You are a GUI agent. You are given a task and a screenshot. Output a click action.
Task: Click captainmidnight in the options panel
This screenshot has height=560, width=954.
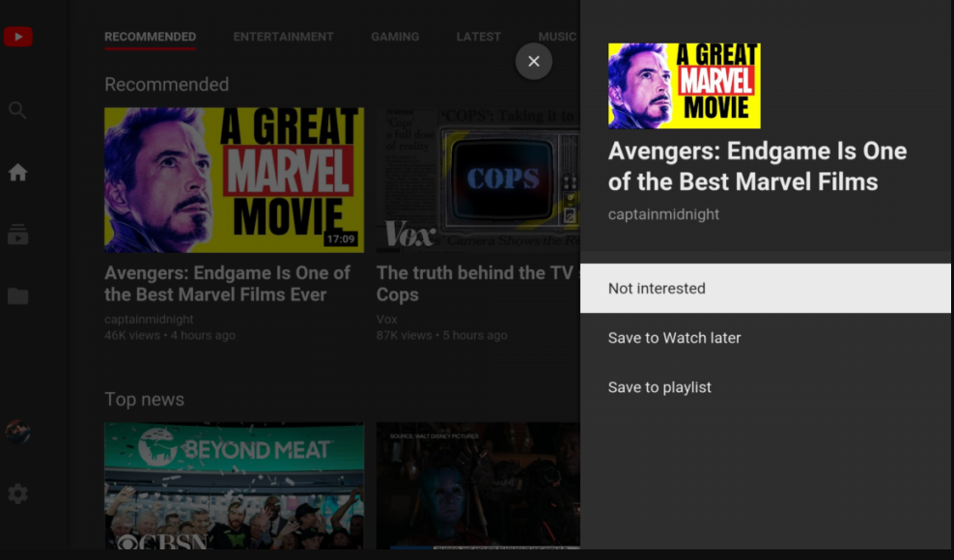pyautogui.click(x=663, y=214)
